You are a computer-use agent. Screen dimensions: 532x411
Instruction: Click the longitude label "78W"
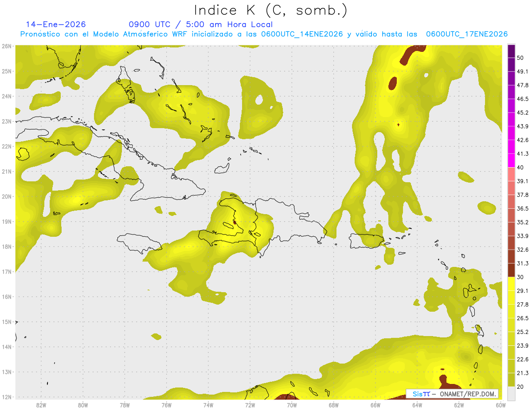125,405
